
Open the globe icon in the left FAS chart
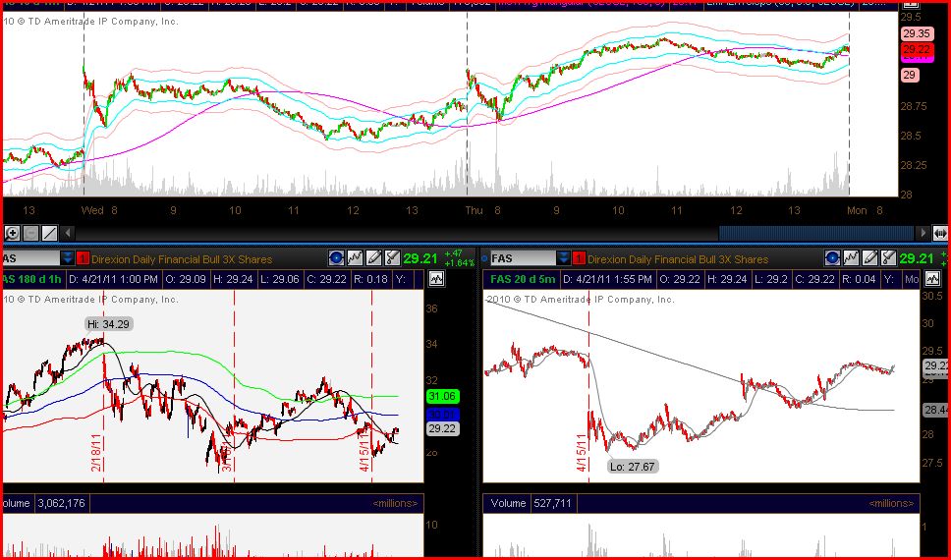(336, 258)
